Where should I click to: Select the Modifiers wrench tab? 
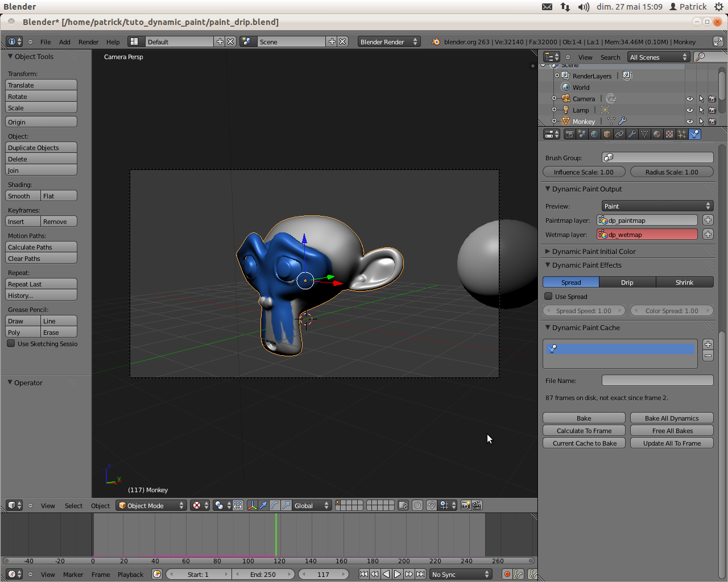click(632, 134)
